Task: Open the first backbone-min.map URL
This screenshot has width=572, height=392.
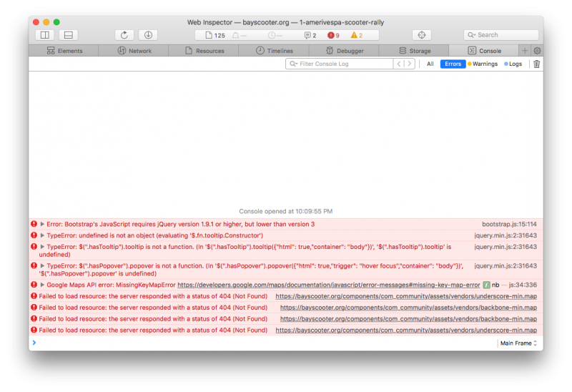Action: click(x=408, y=308)
